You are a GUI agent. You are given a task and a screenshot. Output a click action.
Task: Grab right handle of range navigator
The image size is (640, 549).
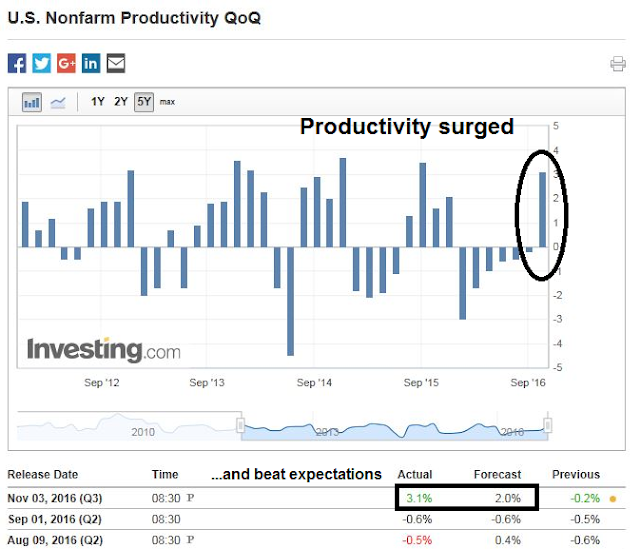click(548, 425)
